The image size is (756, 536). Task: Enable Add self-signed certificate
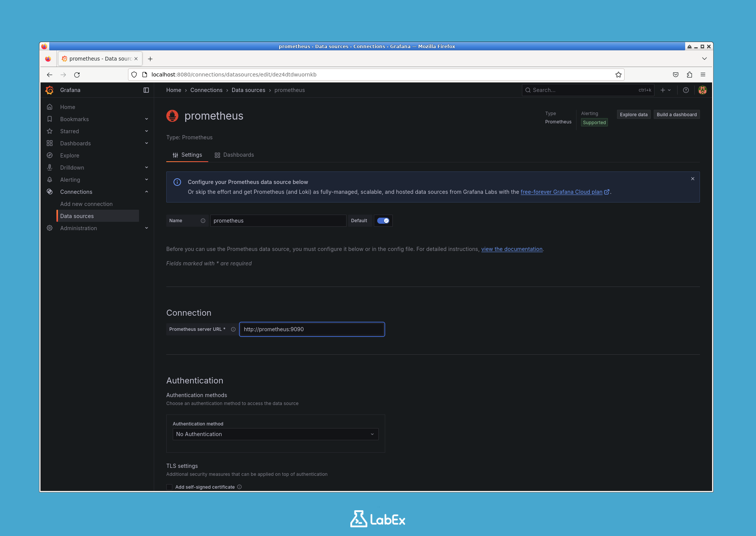[169, 487]
